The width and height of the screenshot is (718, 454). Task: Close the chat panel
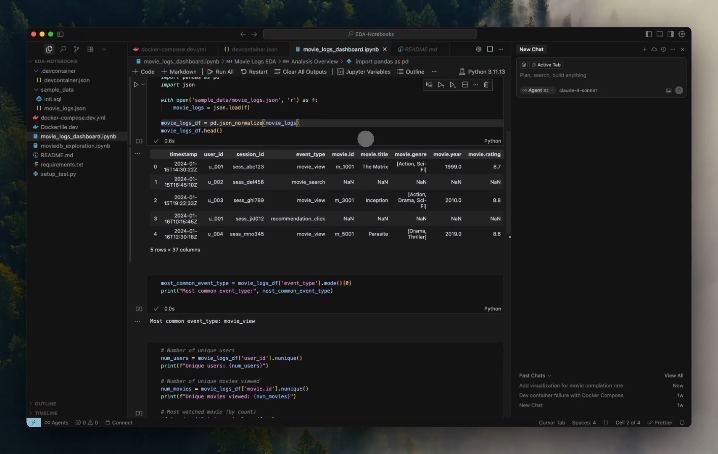[x=682, y=49]
